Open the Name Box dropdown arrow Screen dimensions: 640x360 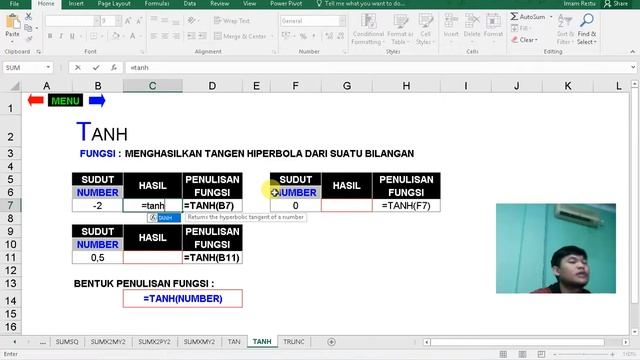pyautogui.click(x=48, y=67)
